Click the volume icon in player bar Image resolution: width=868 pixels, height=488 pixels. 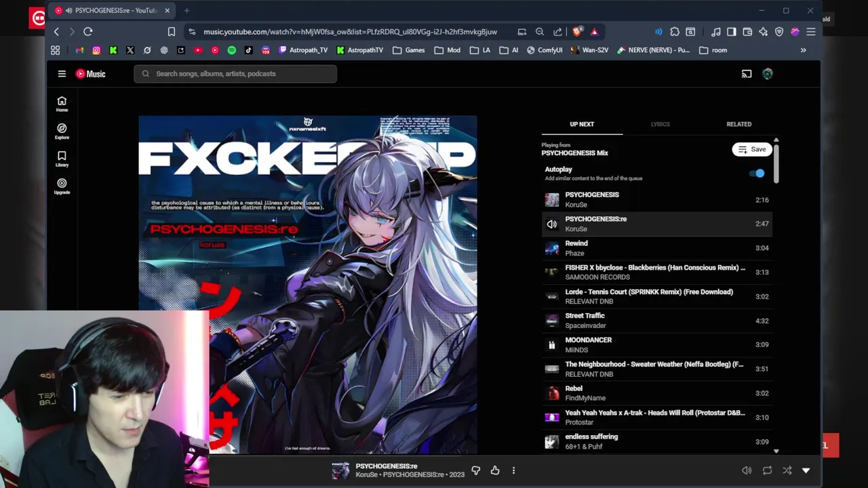coord(747,470)
